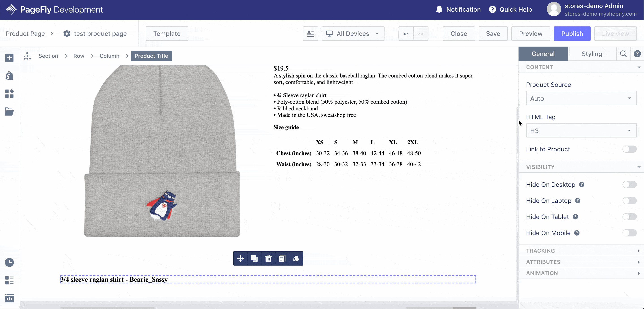Click the Live view button

(615, 34)
